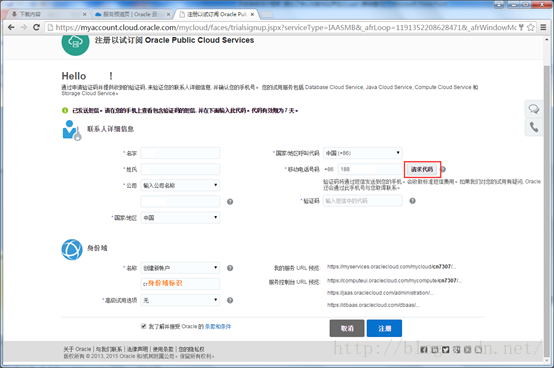Image resolution: width=554 pixels, height=368 pixels.
Task: Open the 使用条款 footer link
Action: [163, 349]
